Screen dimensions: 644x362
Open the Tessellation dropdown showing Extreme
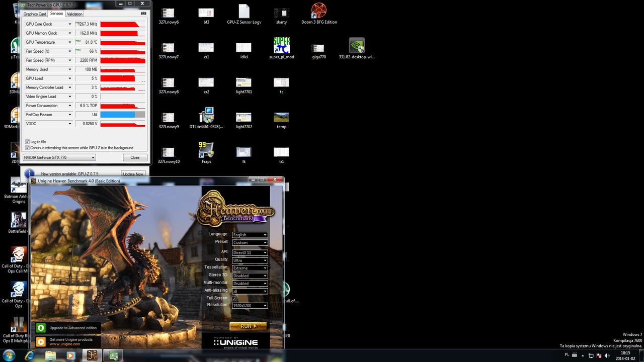[x=250, y=268]
